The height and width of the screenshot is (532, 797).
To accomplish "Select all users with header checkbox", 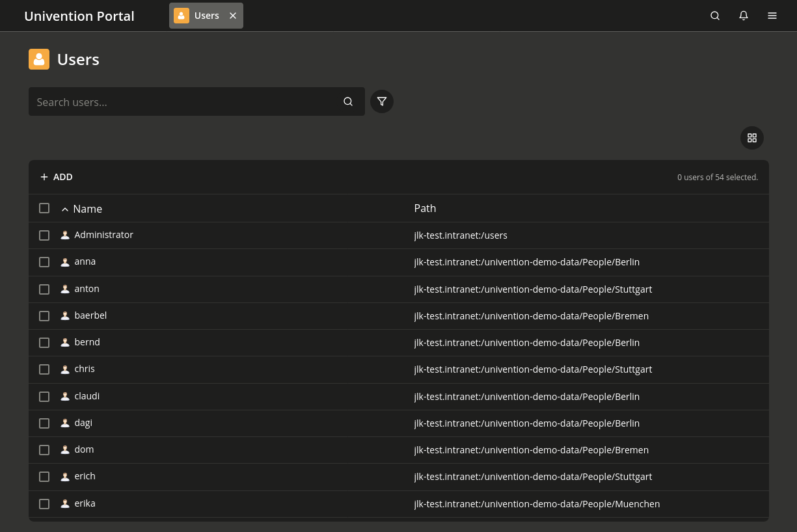I will (x=44, y=208).
